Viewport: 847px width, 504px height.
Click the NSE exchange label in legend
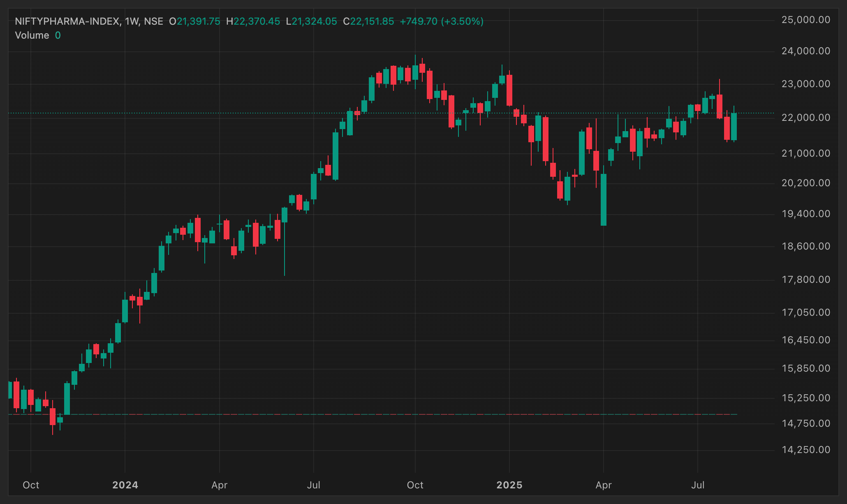[x=153, y=21]
